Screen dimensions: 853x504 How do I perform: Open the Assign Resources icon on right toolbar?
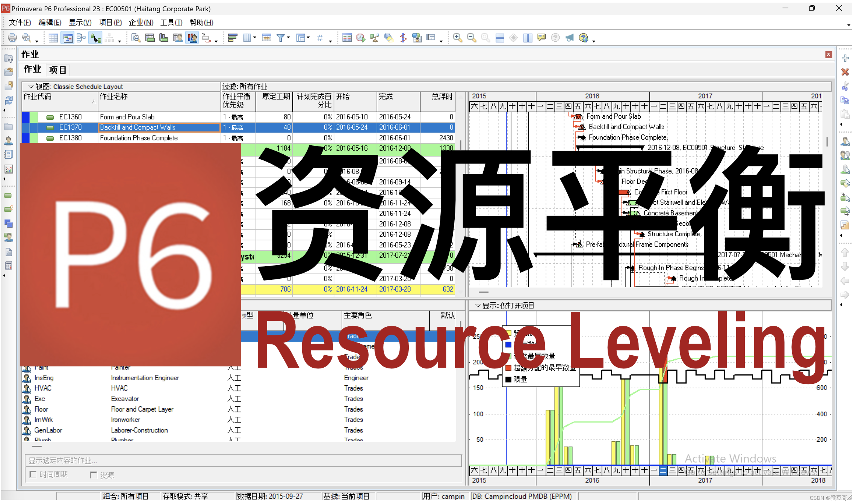[845, 141]
